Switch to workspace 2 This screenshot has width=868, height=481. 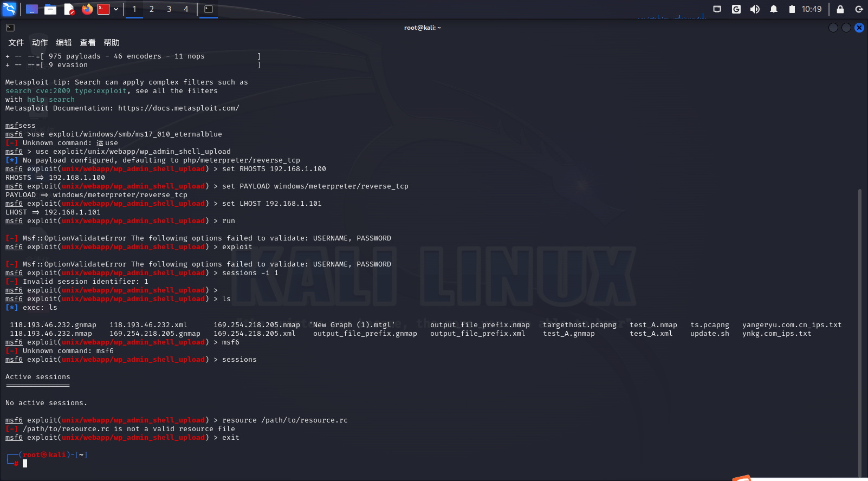click(152, 9)
